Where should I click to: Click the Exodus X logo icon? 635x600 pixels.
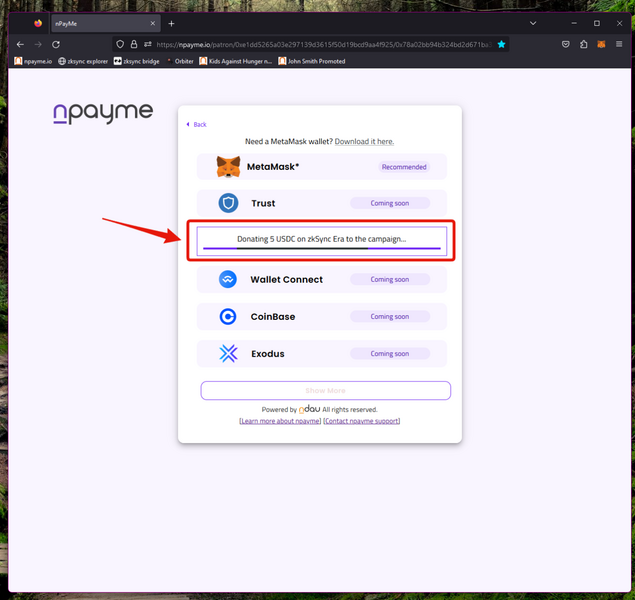point(228,353)
